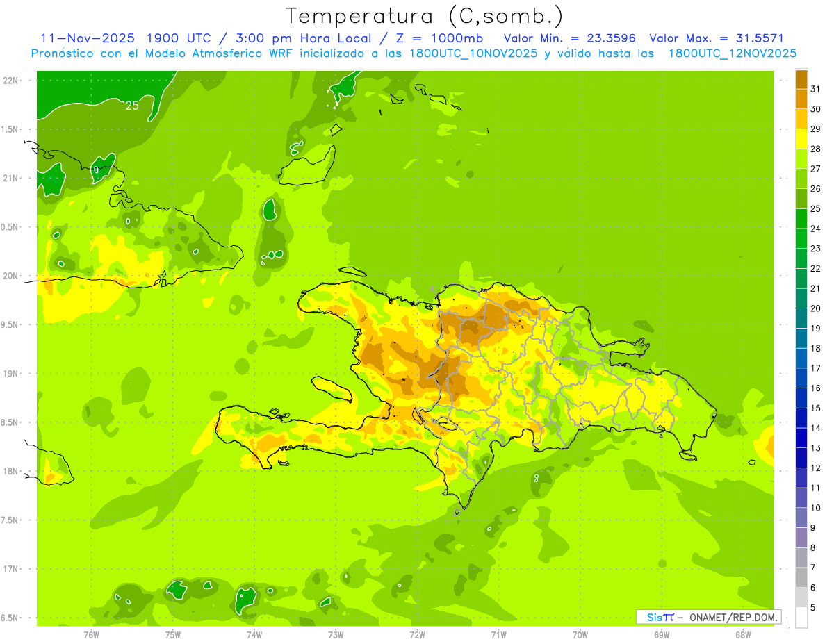Click the '69W' longitude axis label
This screenshot has height=644, width=834.
click(662, 634)
